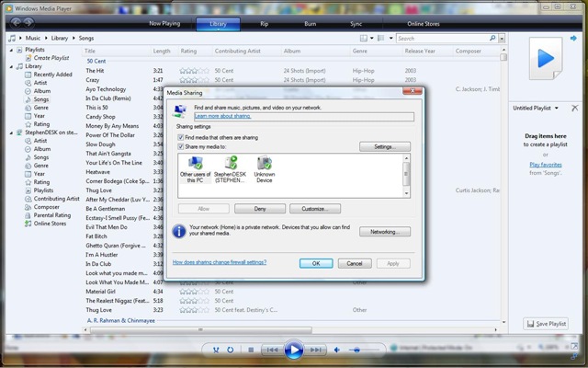This screenshot has width=588, height=368.
Task: Click the Back navigation arrow
Action: [x=17, y=23]
